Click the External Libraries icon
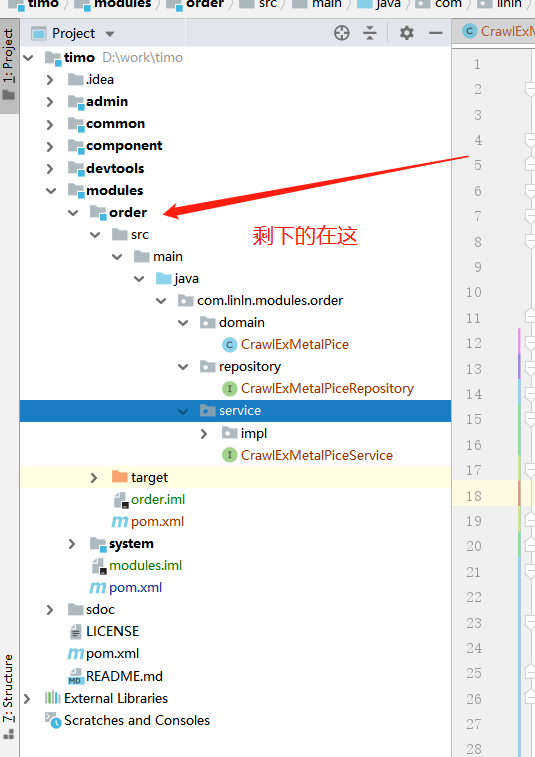 click(x=53, y=698)
